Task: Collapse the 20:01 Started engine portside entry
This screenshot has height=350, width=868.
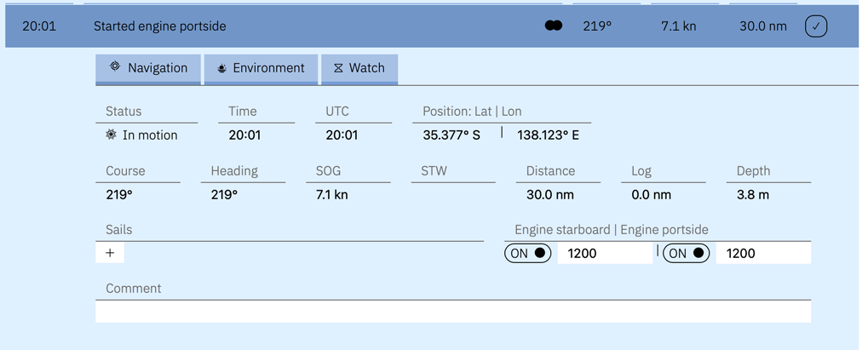Action: pyautogui.click(x=256, y=26)
